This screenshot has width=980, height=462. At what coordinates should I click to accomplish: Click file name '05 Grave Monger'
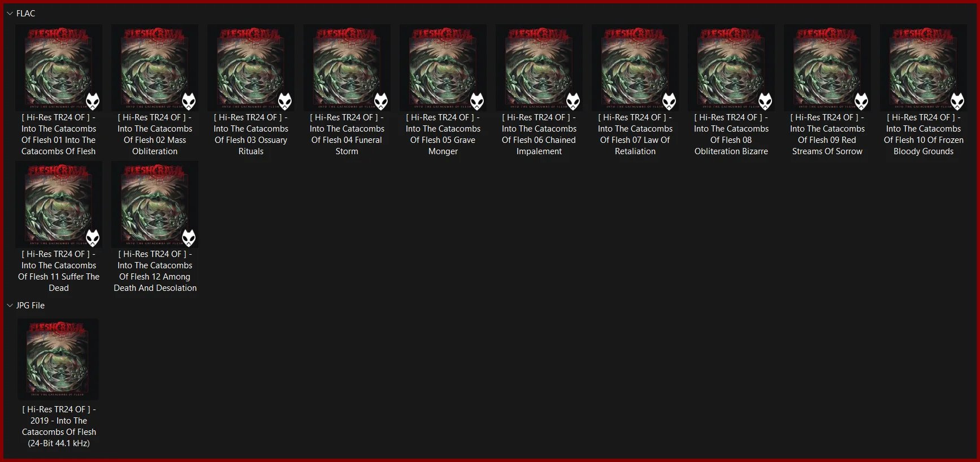(x=443, y=134)
